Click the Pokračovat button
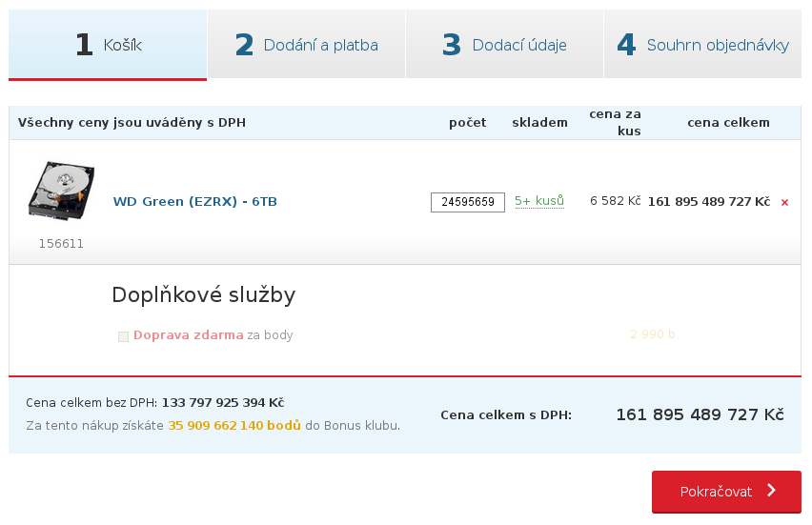The width and height of the screenshot is (812, 525). click(x=726, y=492)
